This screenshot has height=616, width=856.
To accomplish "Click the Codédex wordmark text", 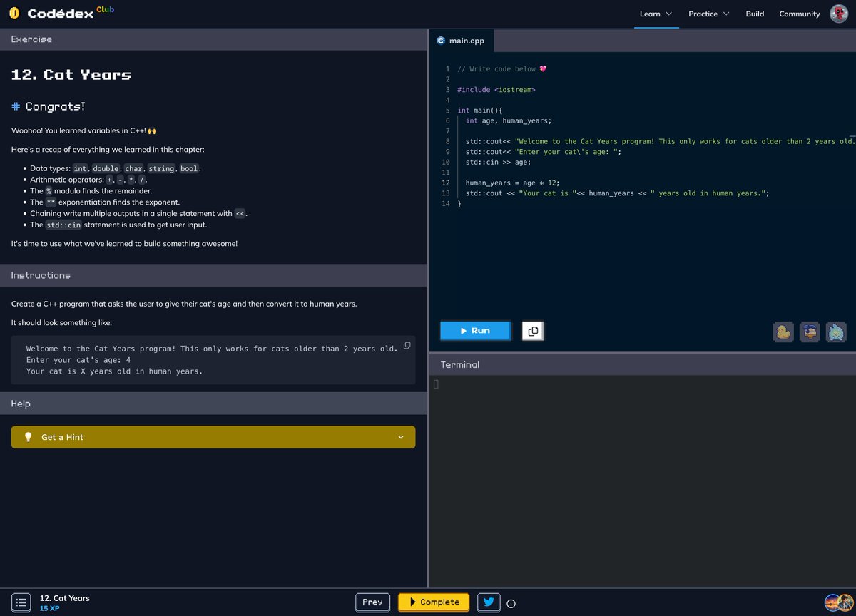I will (61, 14).
